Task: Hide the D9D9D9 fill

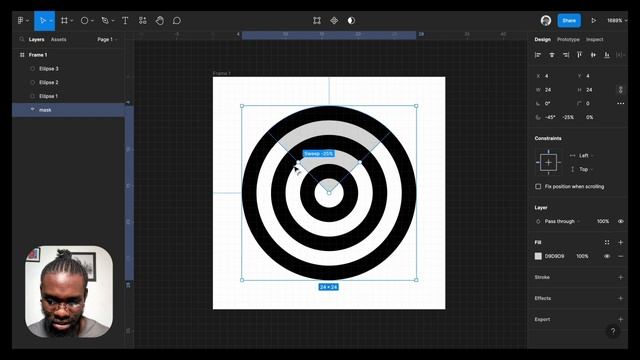Action: point(607,256)
